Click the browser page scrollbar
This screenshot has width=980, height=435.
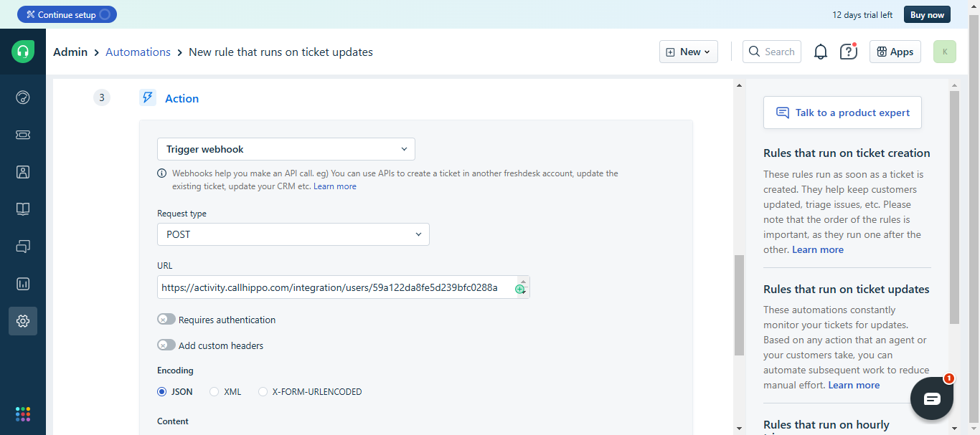[x=974, y=217]
